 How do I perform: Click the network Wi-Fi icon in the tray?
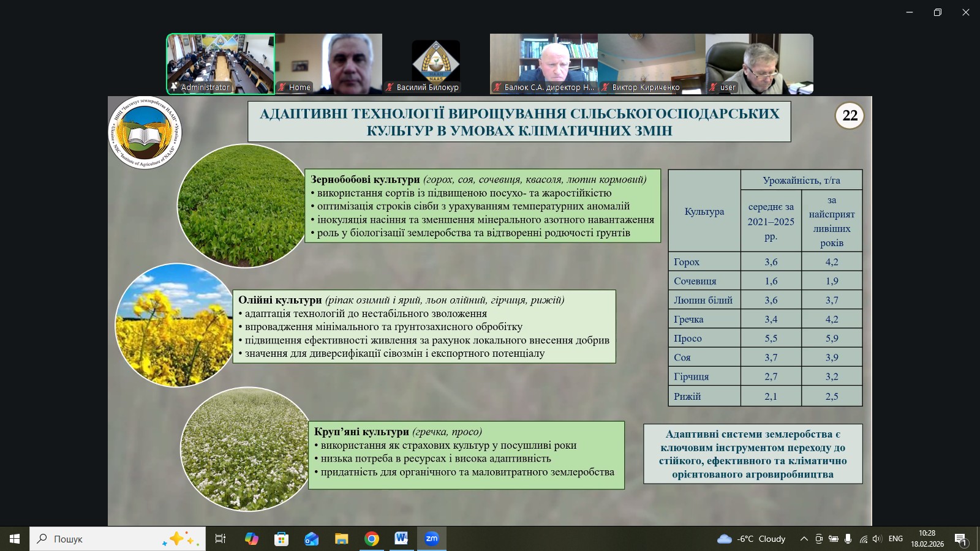(x=863, y=539)
